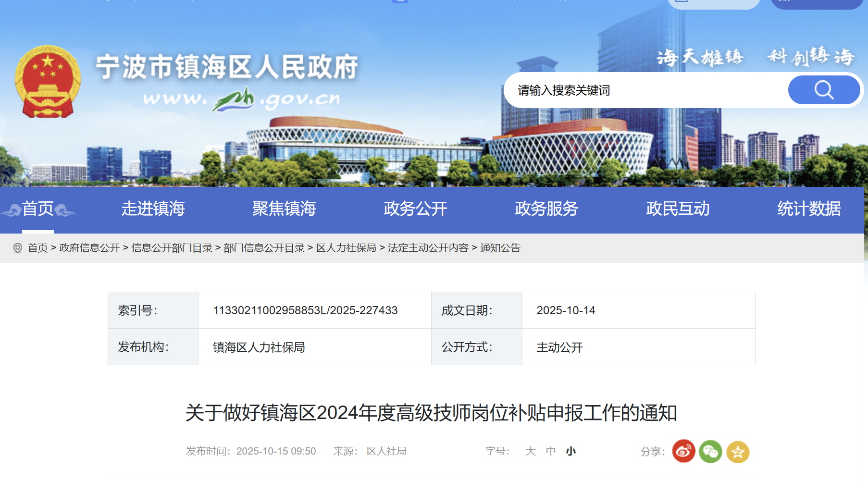
Task: Open the 统计数据 menu
Action: tap(809, 209)
